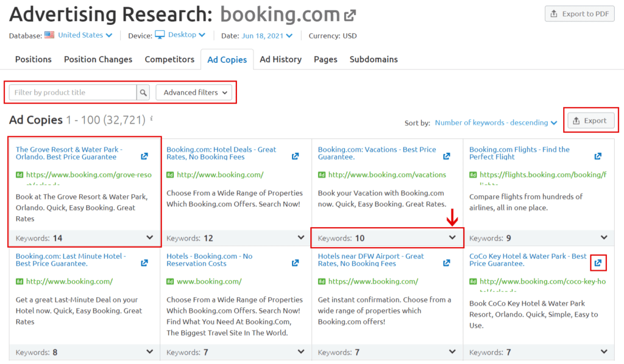
Task: Expand keywords 9 for Flights ad
Action: pyautogui.click(x=604, y=237)
